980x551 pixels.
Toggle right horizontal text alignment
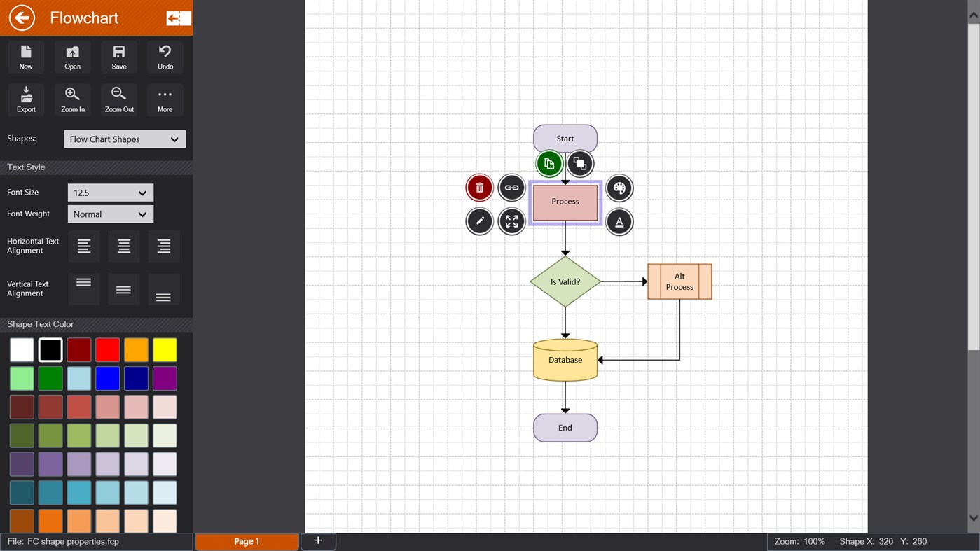(163, 246)
